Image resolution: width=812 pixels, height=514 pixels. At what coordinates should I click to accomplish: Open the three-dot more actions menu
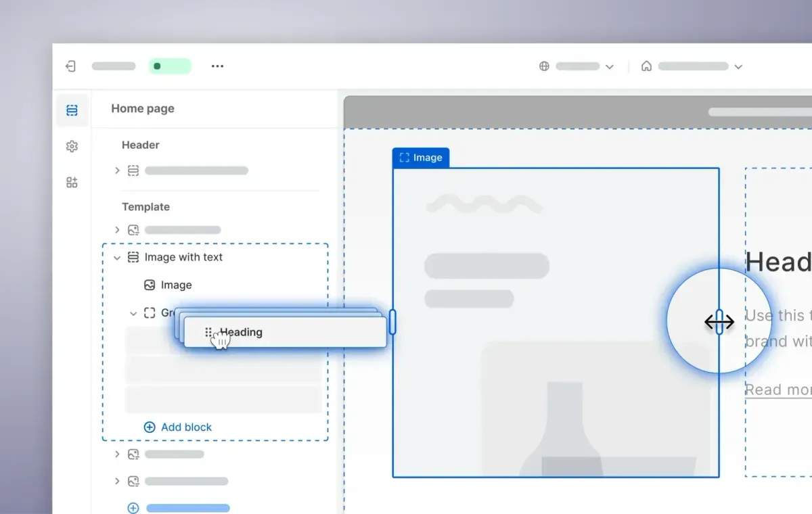tap(217, 66)
